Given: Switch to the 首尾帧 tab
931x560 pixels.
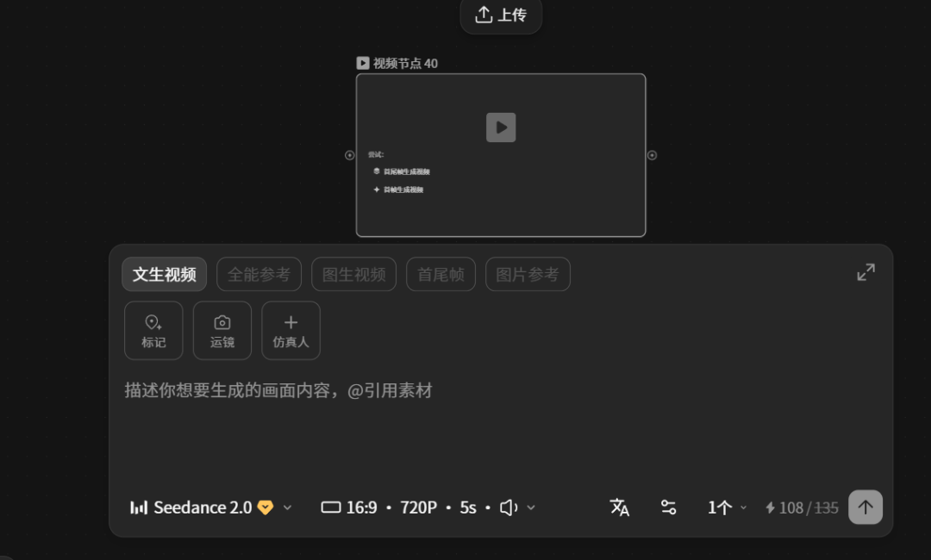Looking at the screenshot, I should 441,274.
